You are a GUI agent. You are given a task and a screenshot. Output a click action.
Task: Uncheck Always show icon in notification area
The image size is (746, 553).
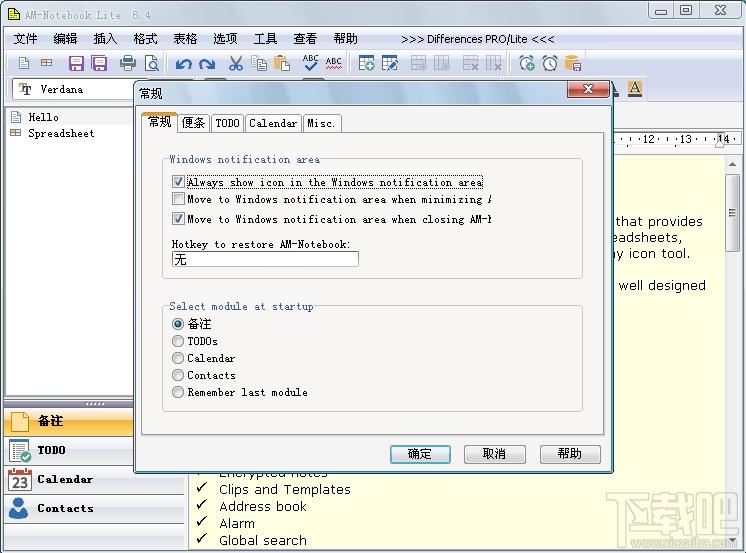tap(178, 182)
